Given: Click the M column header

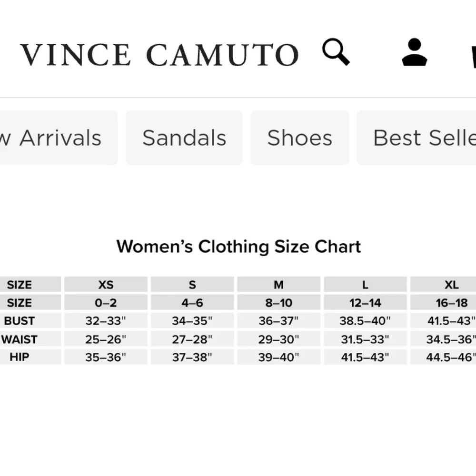Looking at the screenshot, I should pos(278,284).
